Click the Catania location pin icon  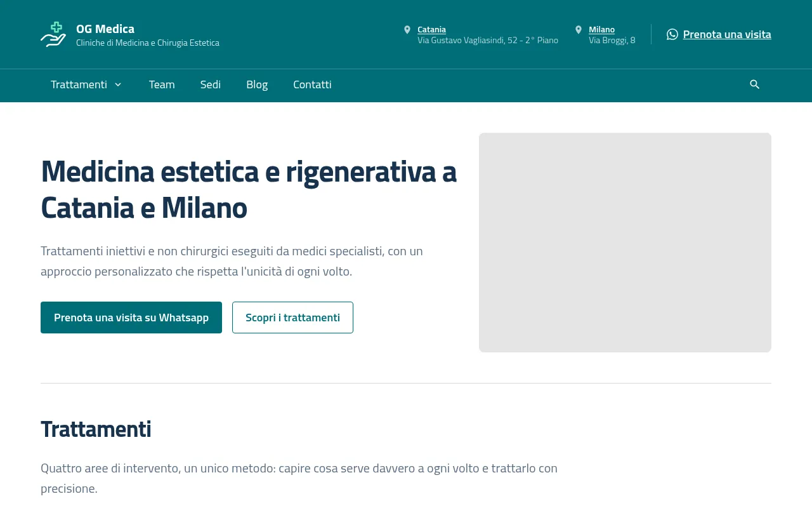tap(407, 30)
